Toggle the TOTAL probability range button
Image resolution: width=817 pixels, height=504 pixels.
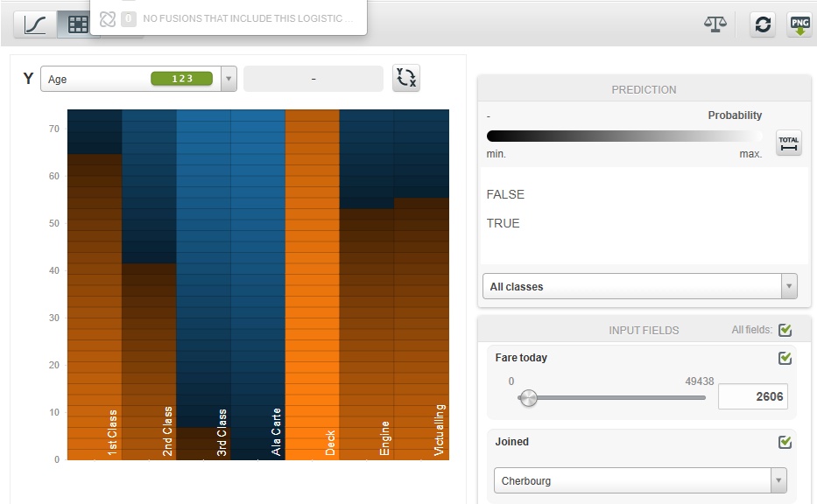[789, 143]
